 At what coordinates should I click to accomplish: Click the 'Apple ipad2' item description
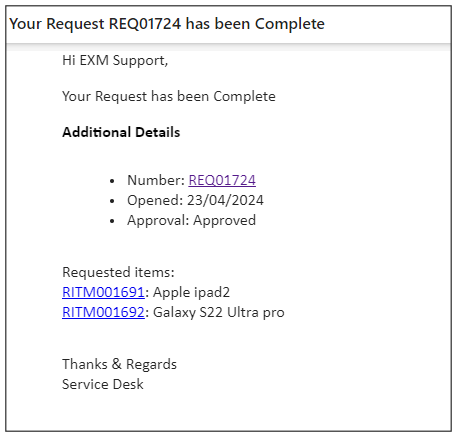pos(191,293)
